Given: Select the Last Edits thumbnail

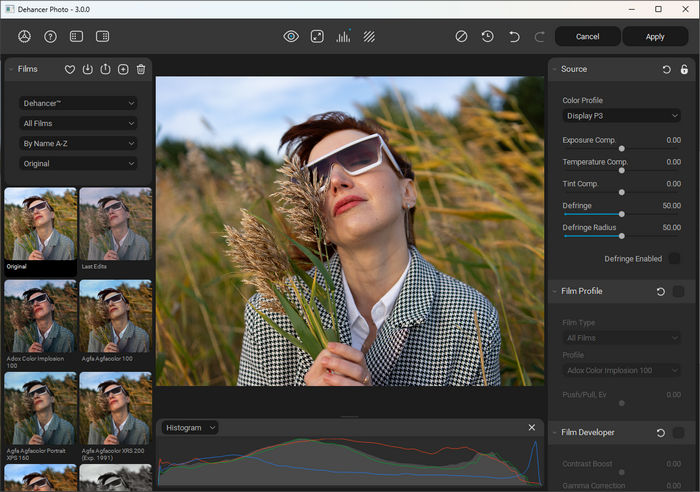Looking at the screenshot, I should click(116, 224).
